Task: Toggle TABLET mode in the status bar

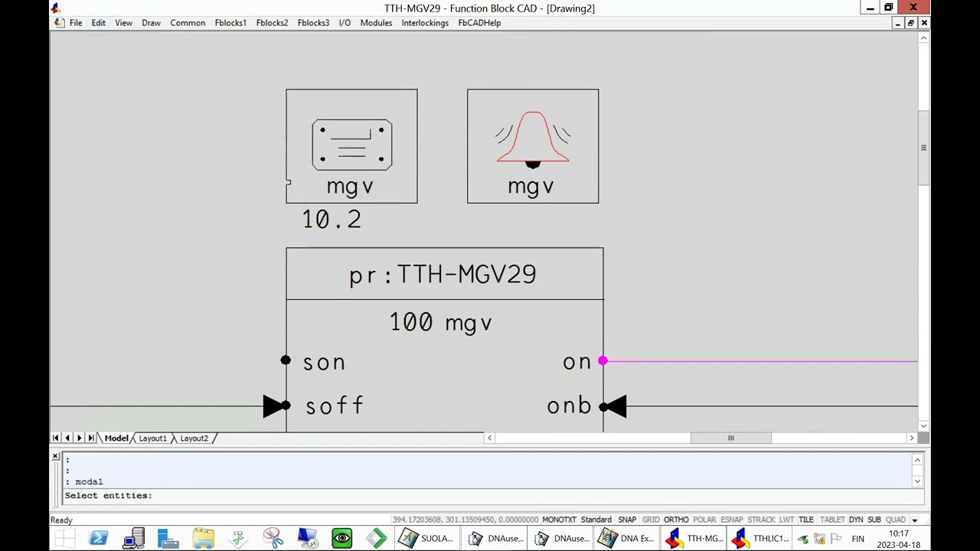Action: click(832, 520)
